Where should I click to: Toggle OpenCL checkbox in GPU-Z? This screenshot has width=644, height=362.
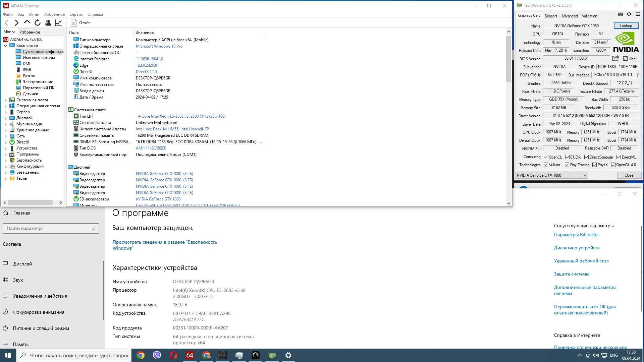tap(546, 157)
